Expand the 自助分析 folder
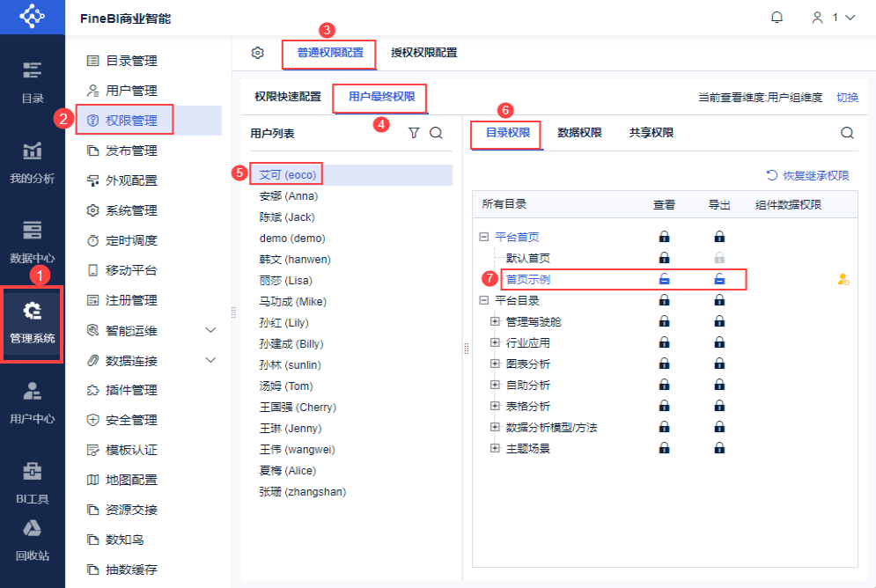The width and height of the screenshot is (876, 588). 495,385
